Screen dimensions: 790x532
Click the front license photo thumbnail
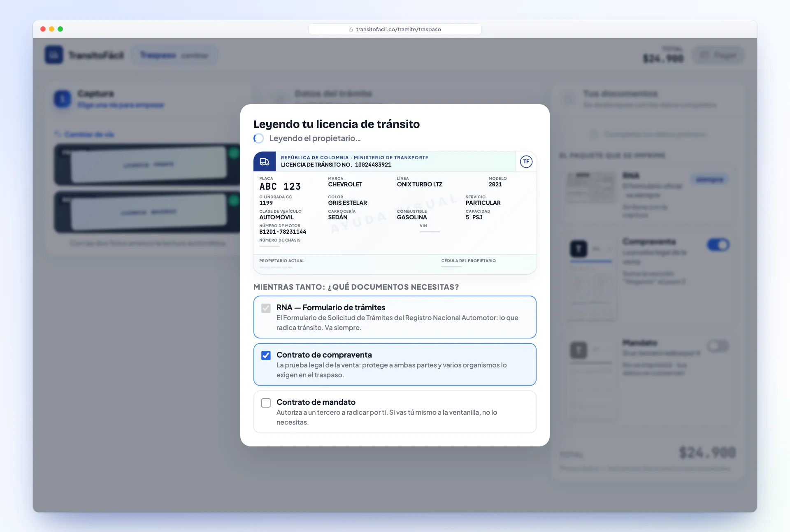point(147,165)
